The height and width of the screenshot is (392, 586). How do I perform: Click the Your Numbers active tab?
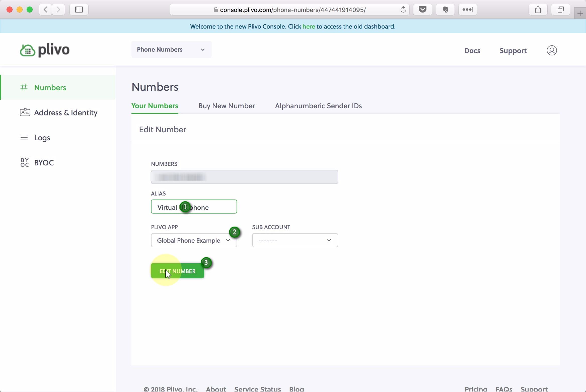click(x=155, y=106)
